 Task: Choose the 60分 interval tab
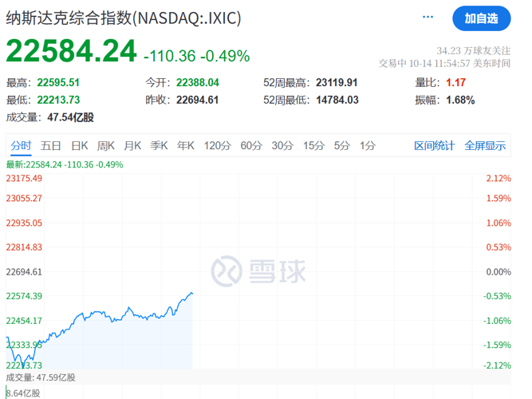pyautogui.click(x=251, y=145)
